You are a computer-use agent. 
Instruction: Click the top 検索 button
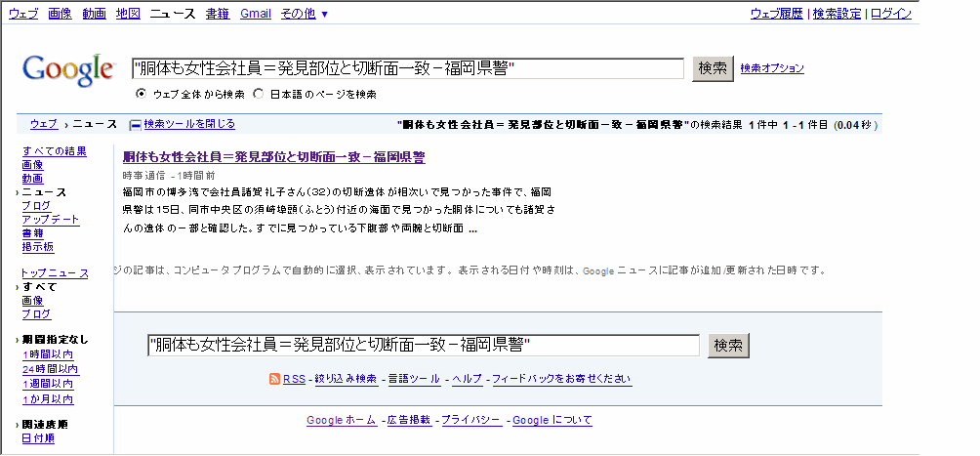[713, 68]
